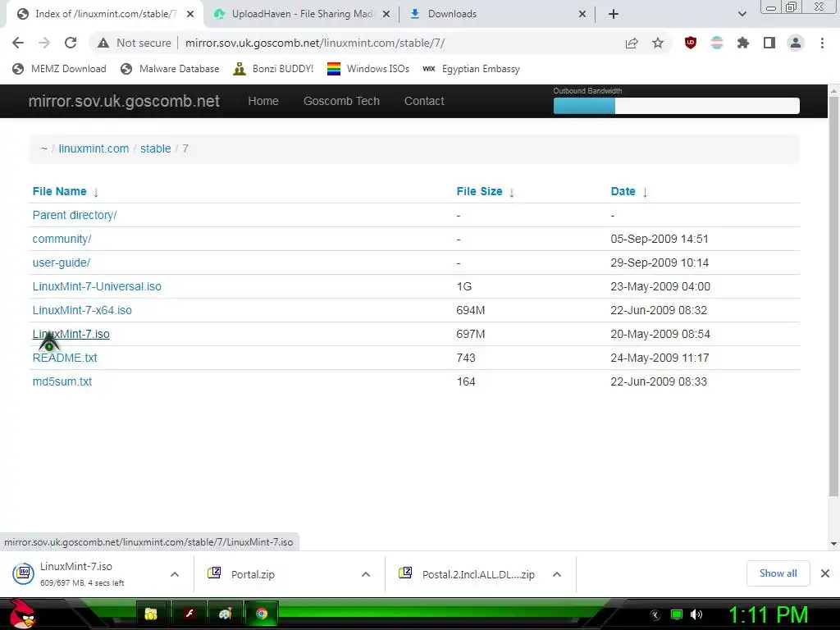The height and width of the screenshot is (630, 840).
Task: Download LinuxMint-7-Universal.iso
Action: click(97, 286)
